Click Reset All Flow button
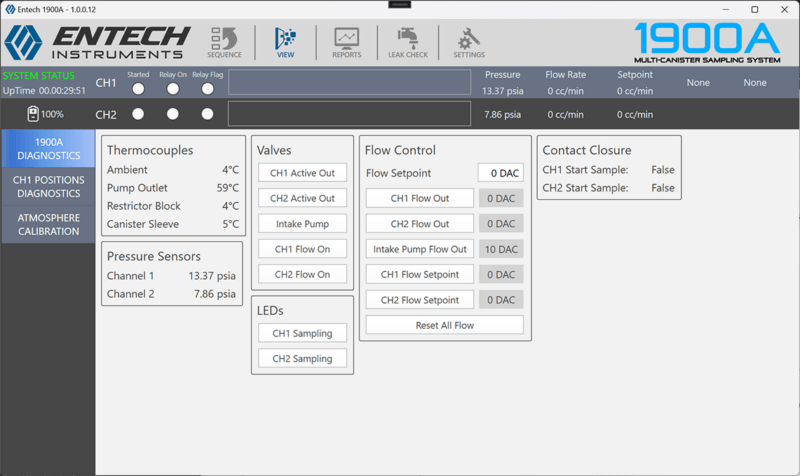 (x=444, y=325)
